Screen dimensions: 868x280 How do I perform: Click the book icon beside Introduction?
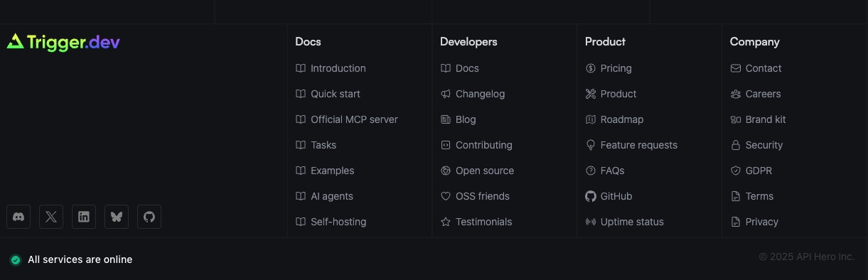tap(301, 68)
